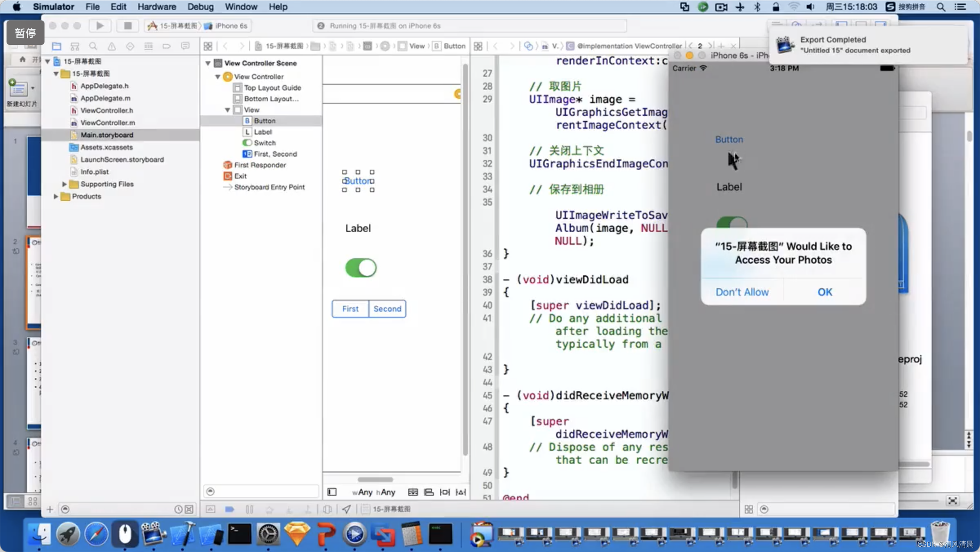This screenshot has height=552, width=980.
Task: Open the project navigator folder icon
Action: tap(57, 46)
